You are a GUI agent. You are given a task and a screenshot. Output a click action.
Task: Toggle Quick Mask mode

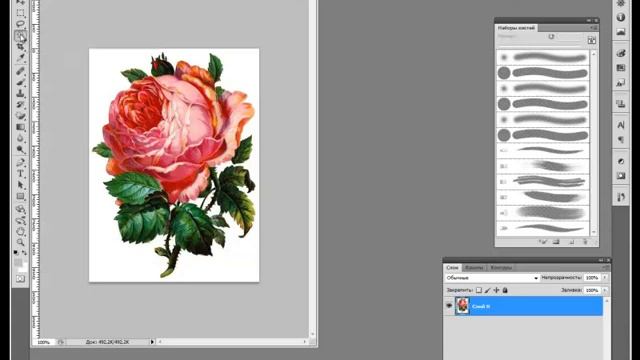pyautogui.click(x=20, y=279)
